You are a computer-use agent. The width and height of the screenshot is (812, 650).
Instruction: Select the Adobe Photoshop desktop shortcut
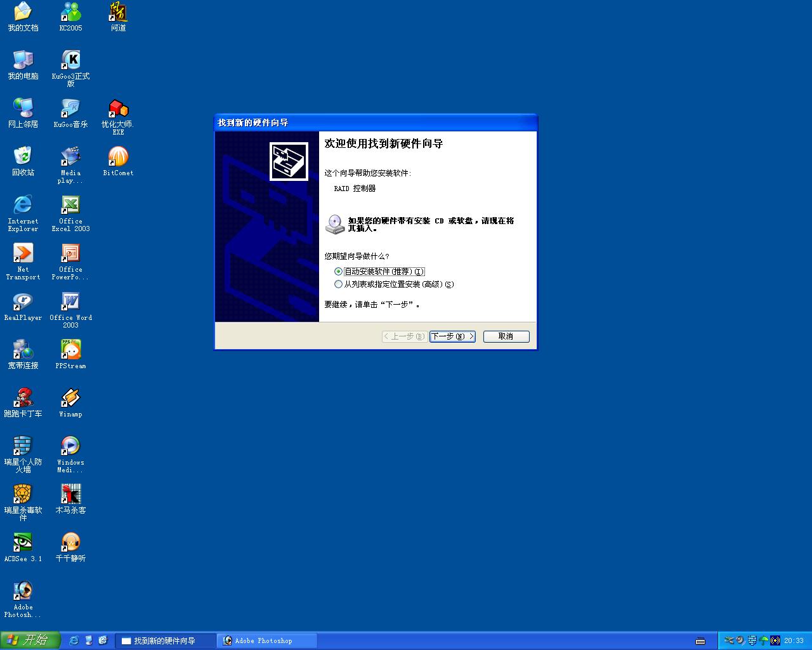23,599
